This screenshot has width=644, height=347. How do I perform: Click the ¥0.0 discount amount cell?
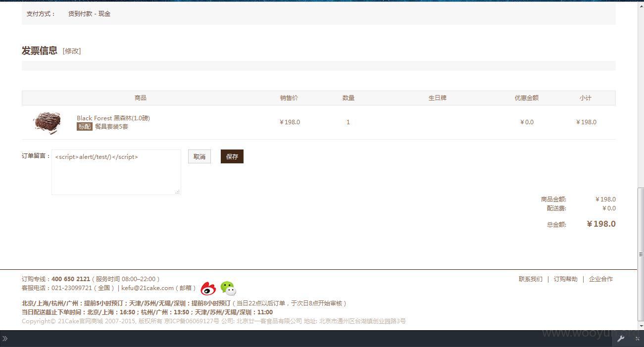(x=527, y=122)
